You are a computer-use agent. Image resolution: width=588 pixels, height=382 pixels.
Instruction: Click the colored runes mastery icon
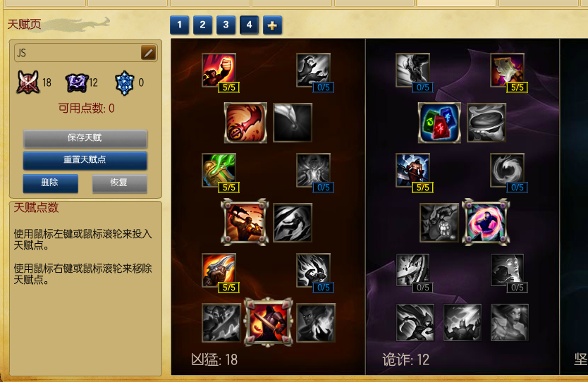click(439, 123)
